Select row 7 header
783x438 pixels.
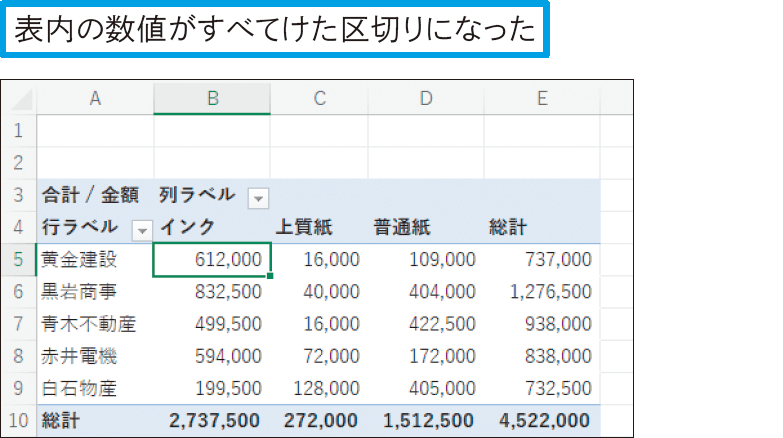18,324
